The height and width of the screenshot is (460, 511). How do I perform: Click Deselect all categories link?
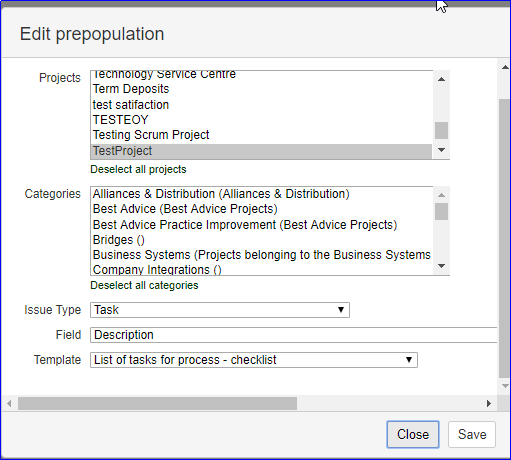pos(144,285)
